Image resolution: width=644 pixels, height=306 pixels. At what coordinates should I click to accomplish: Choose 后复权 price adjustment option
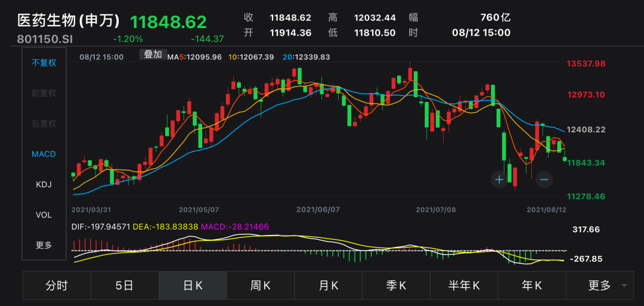click(x=44, y=123)
